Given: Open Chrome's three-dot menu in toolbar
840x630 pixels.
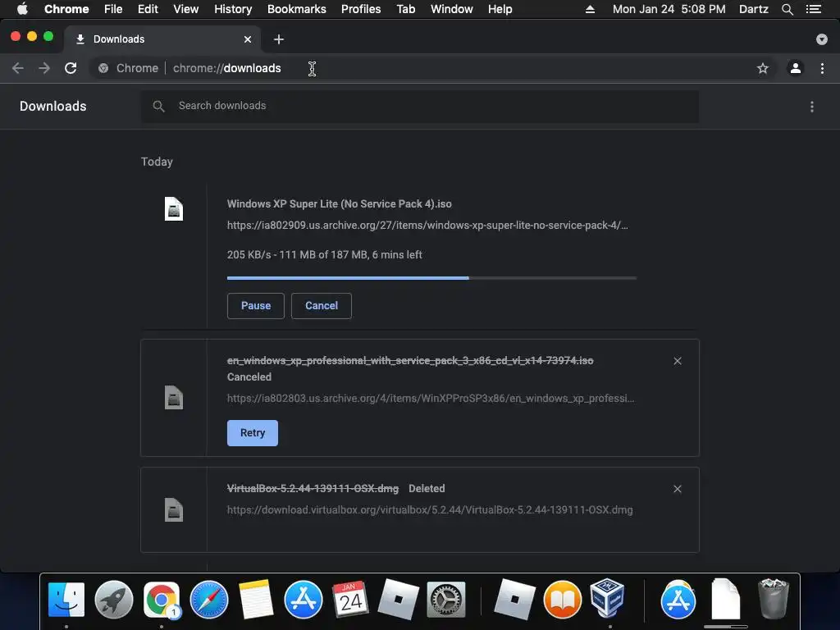Looking at the screenshot, I should point(822,68).
